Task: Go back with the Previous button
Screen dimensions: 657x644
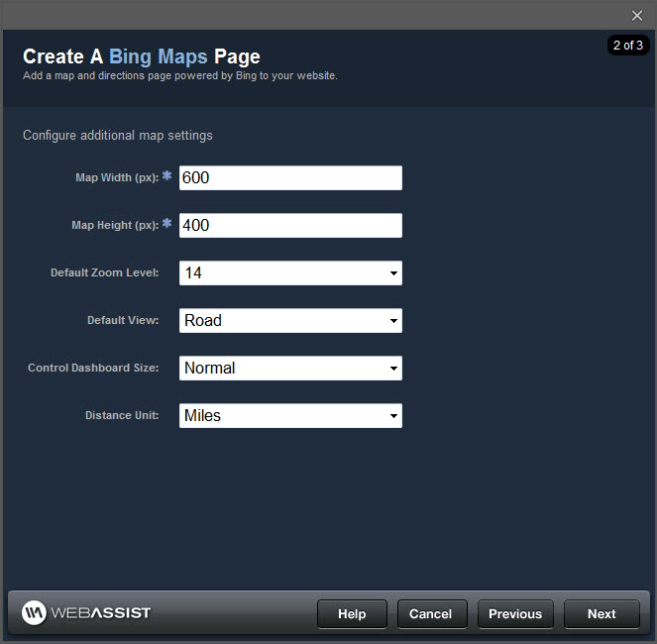Action: (x=515, y=614)
